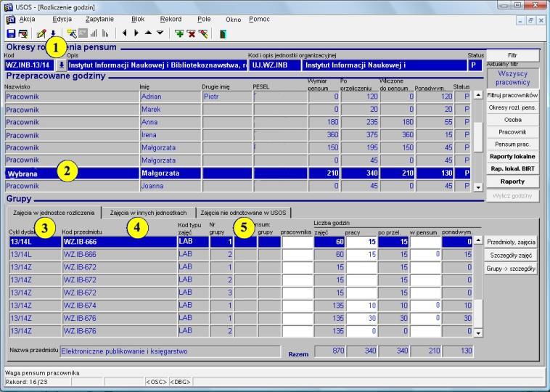Switch to Zajęcia w jednostce rozliczenia tab
This screenshot has width=550, height=392.
click(54, 213)
